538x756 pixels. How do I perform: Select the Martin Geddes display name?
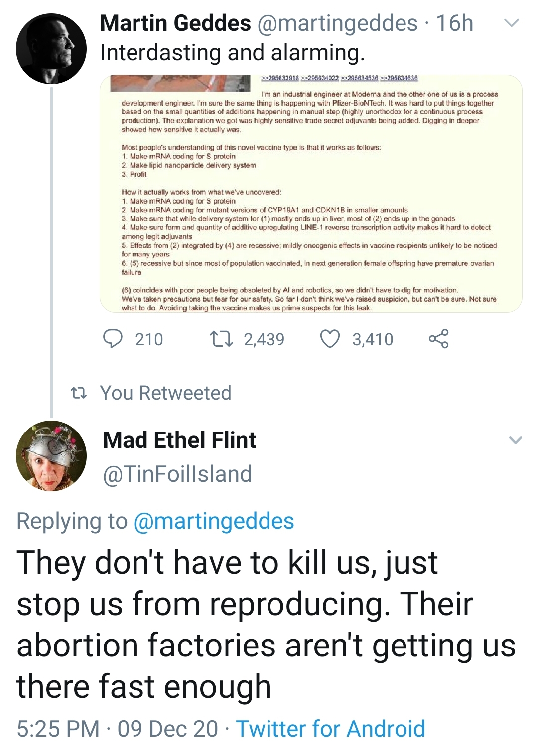point(175,23)
